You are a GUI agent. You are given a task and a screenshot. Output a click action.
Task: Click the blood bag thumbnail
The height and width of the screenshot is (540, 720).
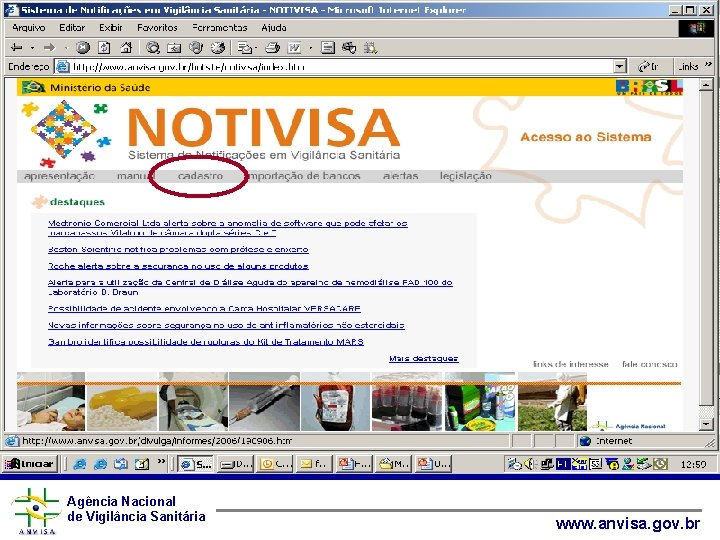[x=335, y=402]
